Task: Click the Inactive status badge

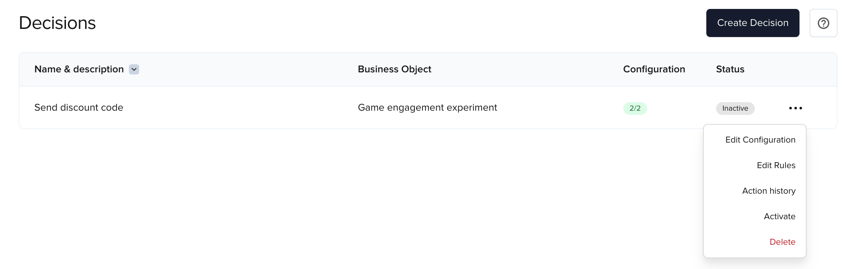Action: 735,109
